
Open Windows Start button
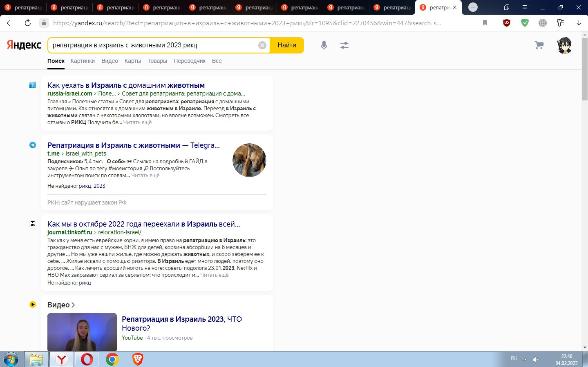pyautogui.click(x=11, y=360)
